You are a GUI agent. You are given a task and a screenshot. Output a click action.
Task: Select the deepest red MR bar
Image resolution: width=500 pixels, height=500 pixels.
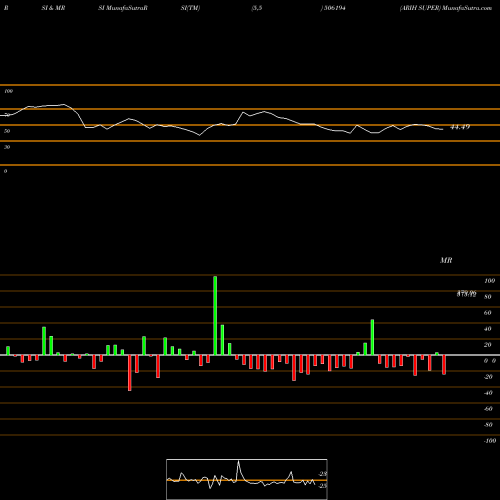coord(130,373)
